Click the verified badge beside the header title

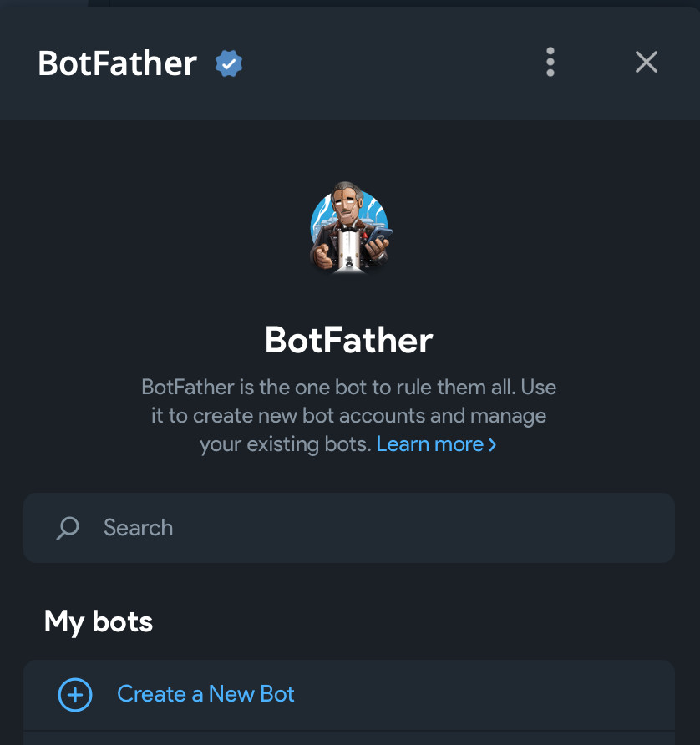[229, 63]
